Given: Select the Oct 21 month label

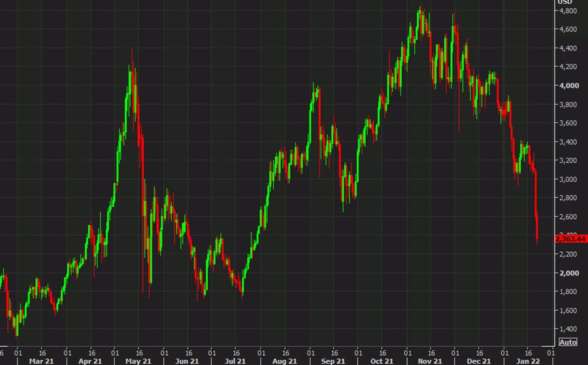Looking at the screenshot, I should point(382,359).
